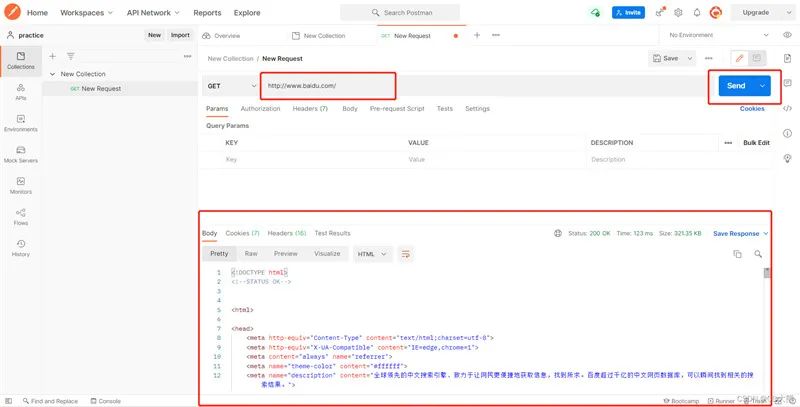Open the documentation icon in right sidebar
Screen dimensions: 800x407
pos(787,59)
